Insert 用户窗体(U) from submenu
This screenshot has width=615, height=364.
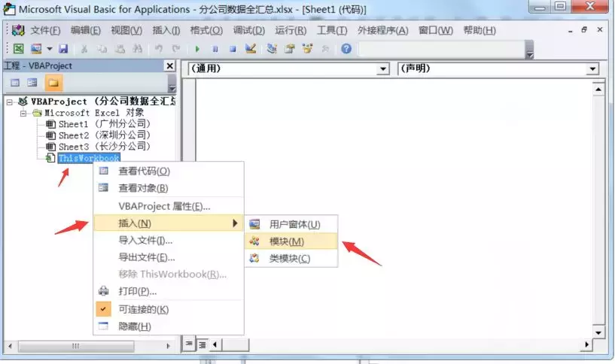tap(291, 224)
